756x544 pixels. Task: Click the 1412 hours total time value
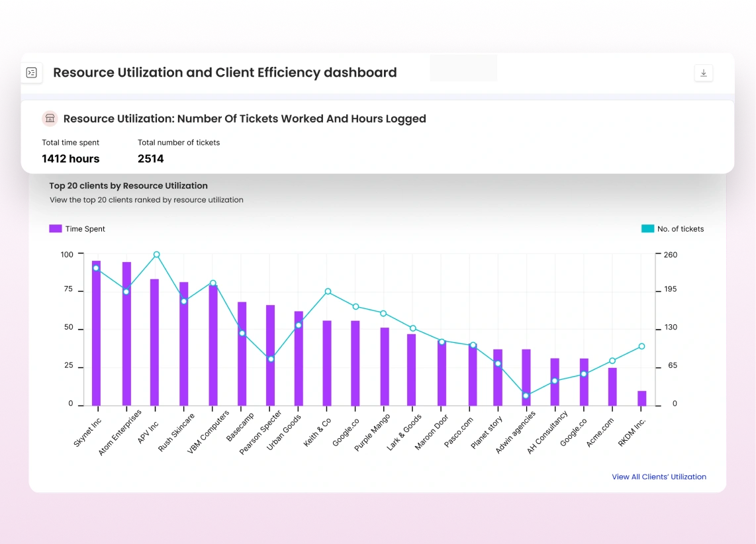(x=70, y=159)
